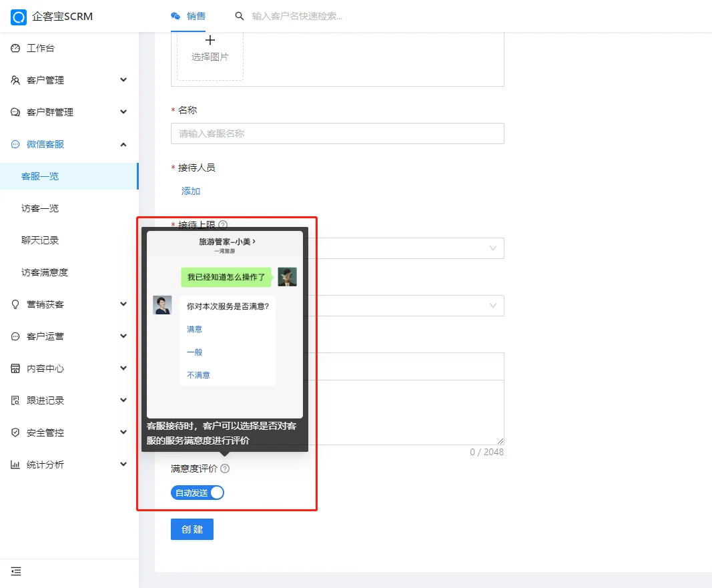
Task: Click the 微信客服 icon
Action: click(15, 144)
